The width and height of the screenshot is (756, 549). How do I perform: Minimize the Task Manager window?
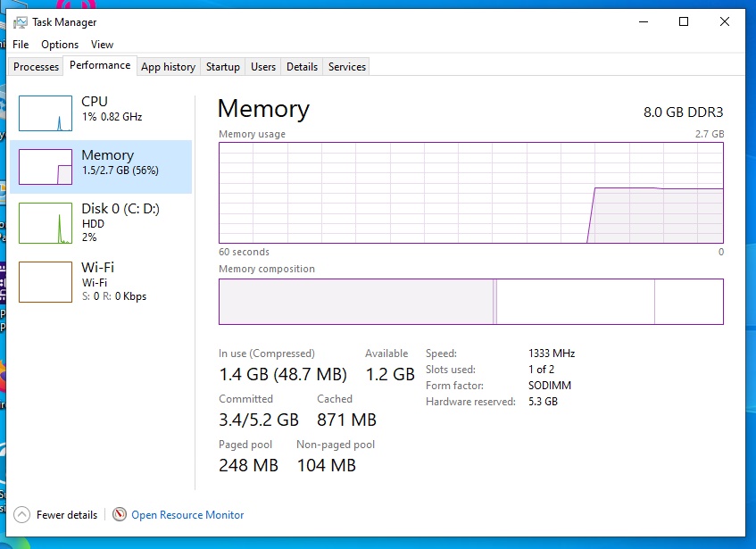click(x=644, y=21)
